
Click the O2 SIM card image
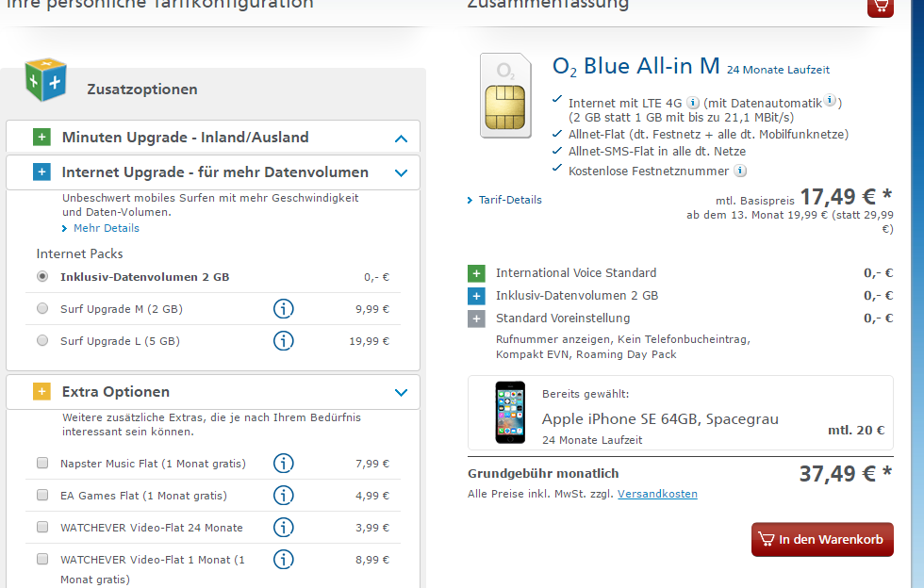tap(505, 95)
